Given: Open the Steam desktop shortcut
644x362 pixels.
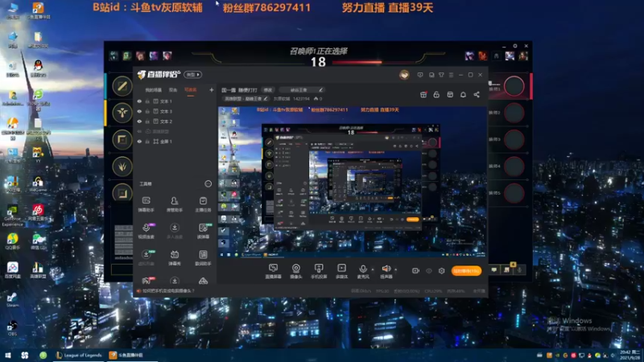Looking at the screenshot, I should point(12,300).
